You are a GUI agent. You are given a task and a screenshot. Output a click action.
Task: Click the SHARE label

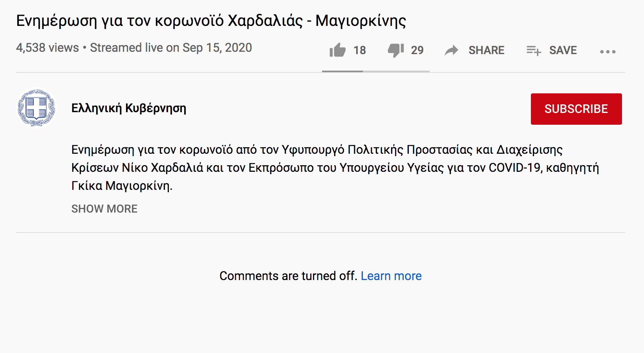click(x=486, y=50)
